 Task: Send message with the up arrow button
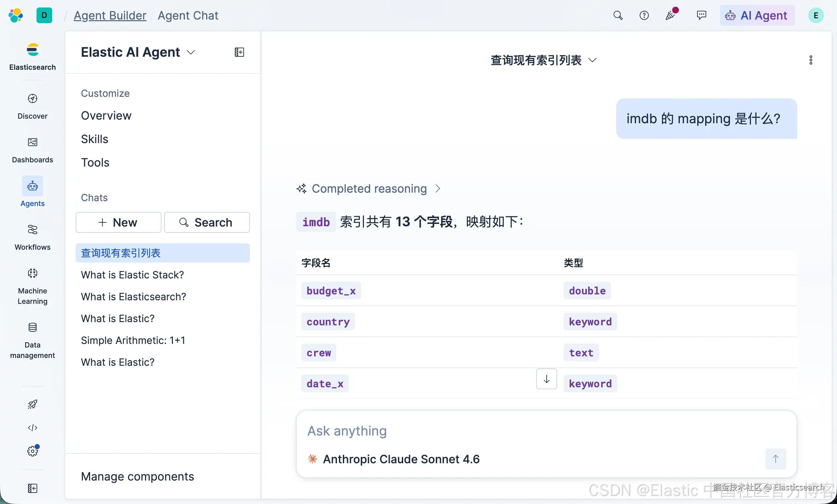pyautogui.click(x=776, y=459)
